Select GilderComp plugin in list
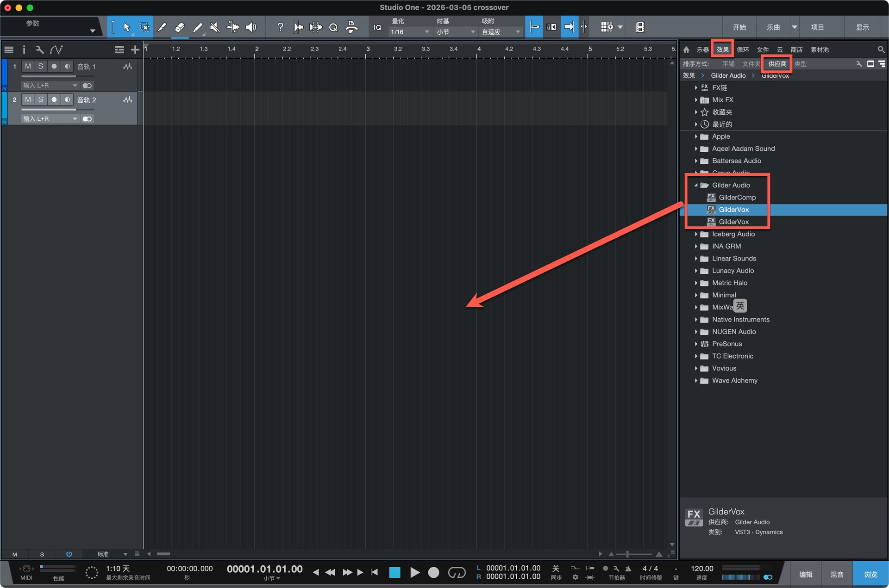The width and height of the screenshot is (889, 588). pyautogui.click(x=737, y=197)
